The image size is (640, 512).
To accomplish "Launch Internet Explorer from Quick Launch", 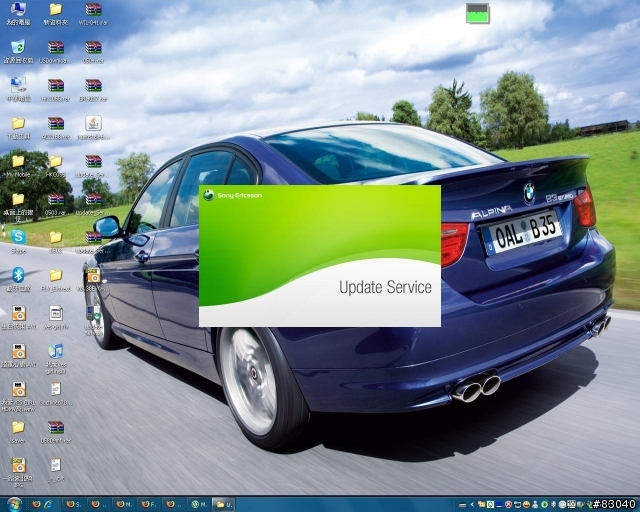I will (48, 504).
